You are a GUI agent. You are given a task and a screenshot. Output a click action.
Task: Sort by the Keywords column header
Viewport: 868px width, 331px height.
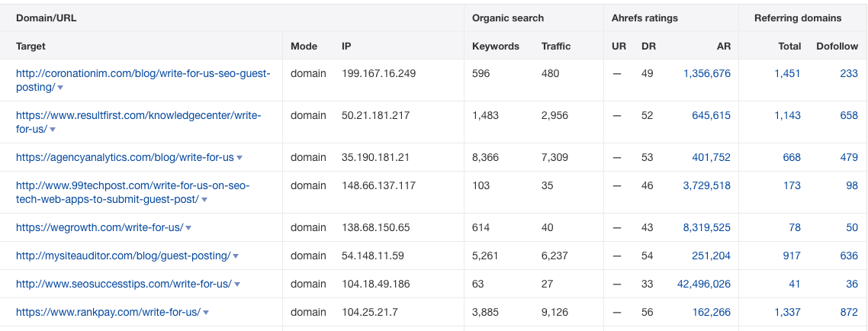click(496, 46)
